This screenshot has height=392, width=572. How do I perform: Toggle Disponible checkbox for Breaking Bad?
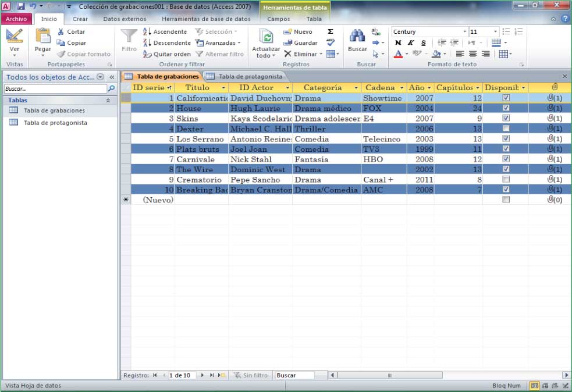(506, 190)
